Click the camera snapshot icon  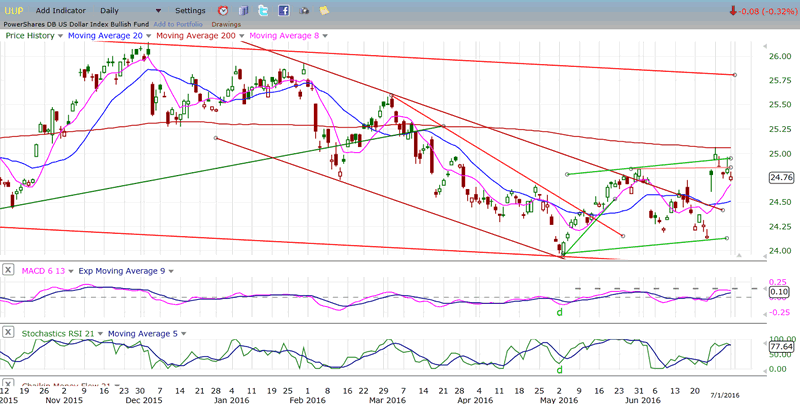[305, 10]
